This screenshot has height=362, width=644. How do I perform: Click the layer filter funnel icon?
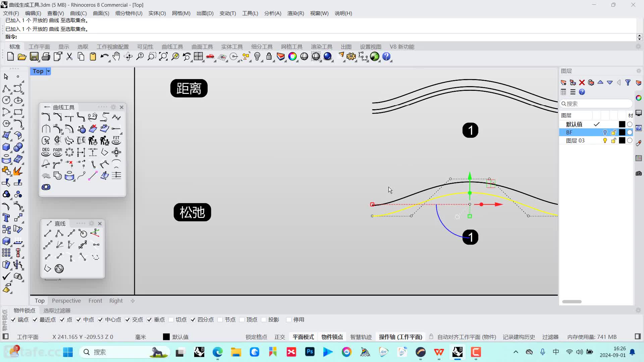[628, 82]
